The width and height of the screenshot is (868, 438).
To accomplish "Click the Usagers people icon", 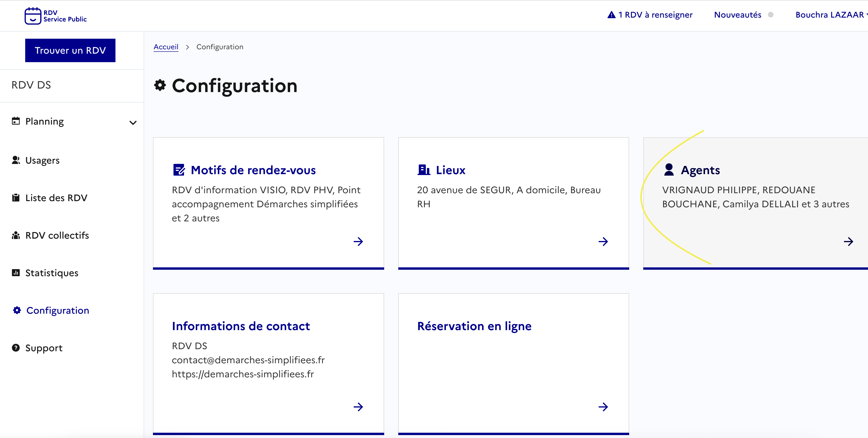I will [16, 160].
